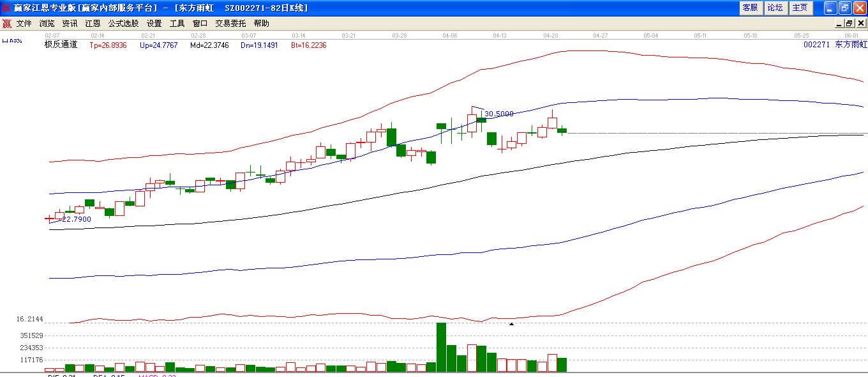Click the 117176 volume axis label
Image resolution: width=868 pixels, height=377 pixels.
point(31,360)
